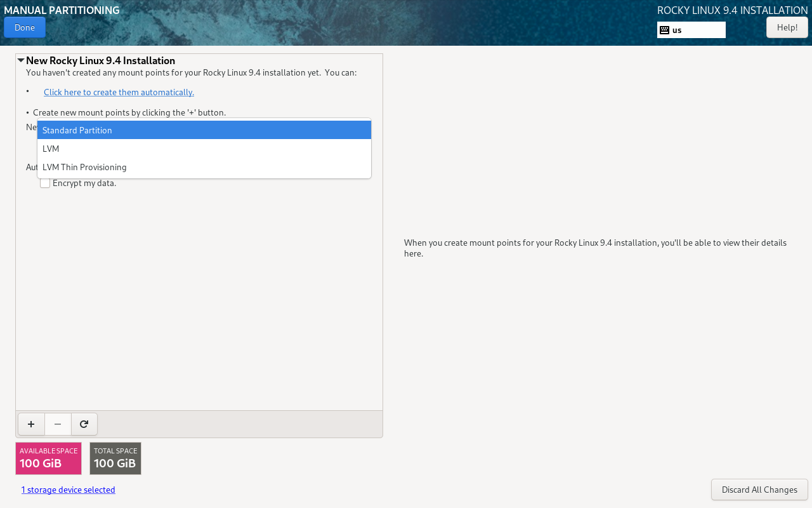The image size is (812, 508).
Task: Select Standard Partition scheme option
Action: coord(204,130)
